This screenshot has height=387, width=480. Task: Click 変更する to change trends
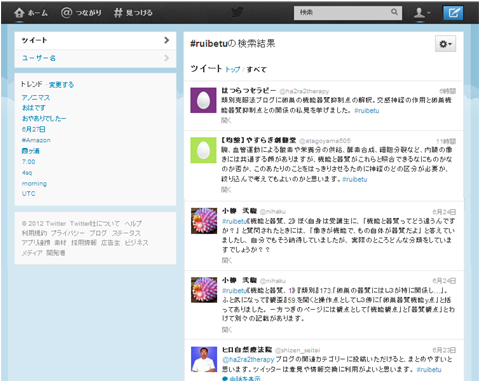[61, 85]
